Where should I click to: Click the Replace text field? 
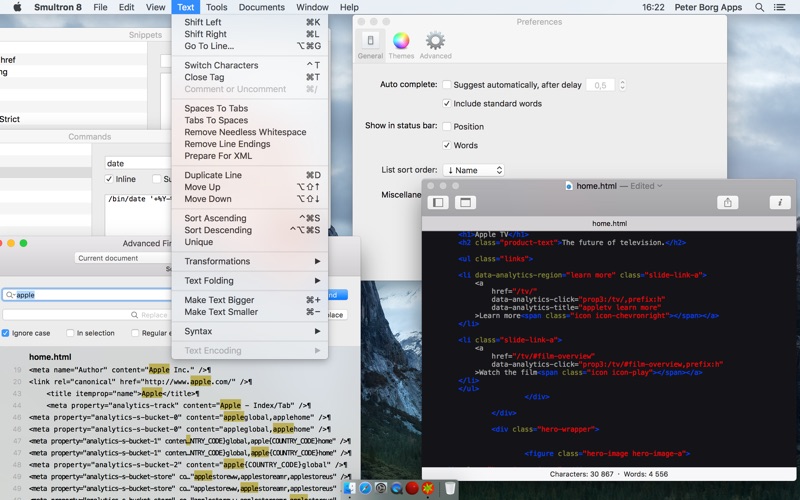pos(87,315)
